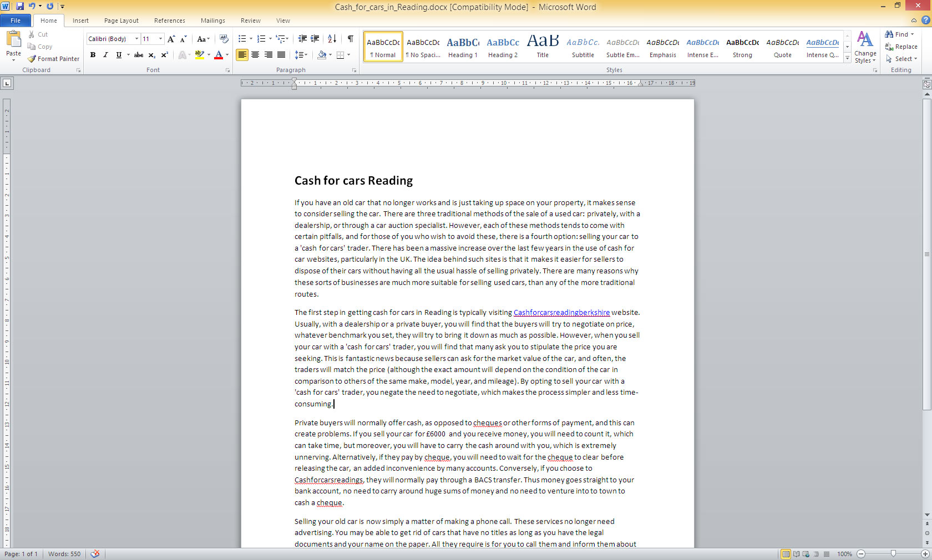Click the Replace button in Editing group
Screen dimensions: 932x560
pos(901,47)
